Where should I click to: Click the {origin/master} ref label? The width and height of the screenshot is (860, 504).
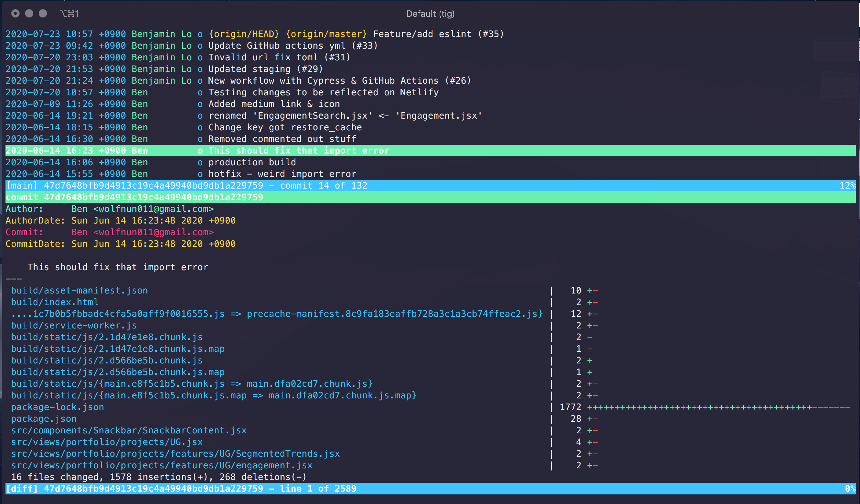326,34
